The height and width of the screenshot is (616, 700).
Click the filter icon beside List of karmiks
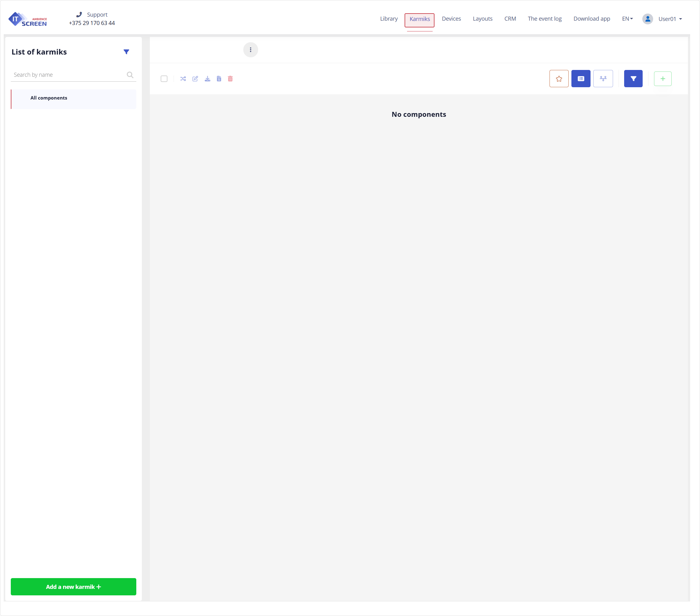126,52
